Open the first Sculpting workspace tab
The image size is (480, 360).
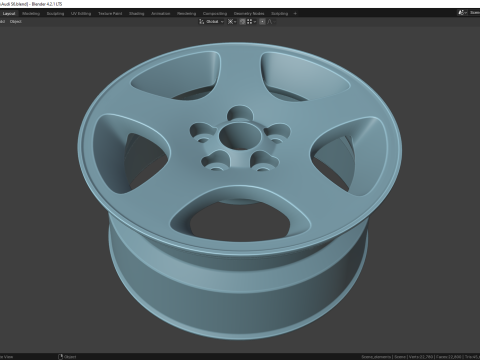(55, 14)
